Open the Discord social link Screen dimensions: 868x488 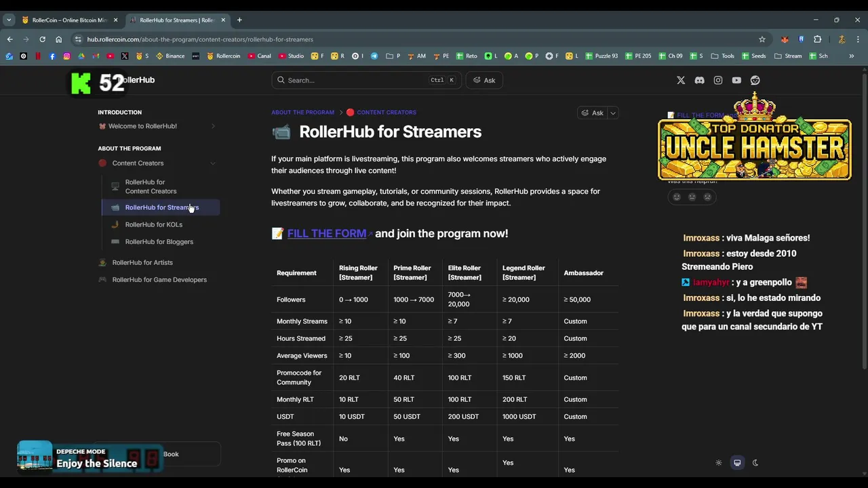click(x=699, y=80)
